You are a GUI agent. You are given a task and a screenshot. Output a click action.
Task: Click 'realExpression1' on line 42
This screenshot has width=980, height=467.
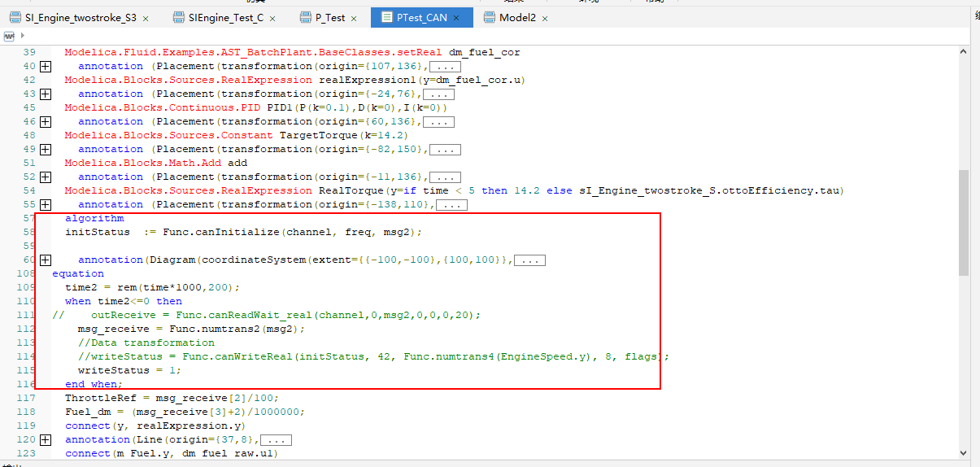(368, 80)
